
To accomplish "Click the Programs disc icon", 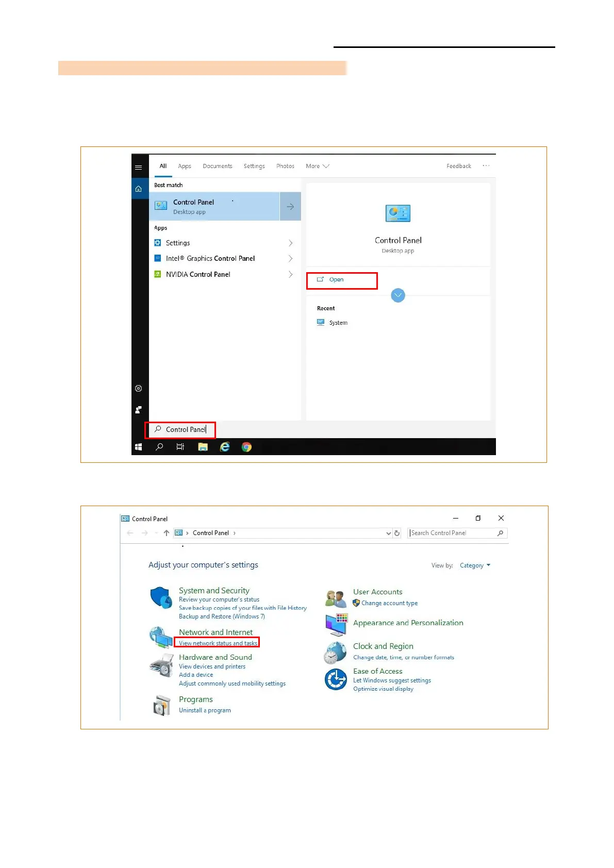I will (162, 705).
